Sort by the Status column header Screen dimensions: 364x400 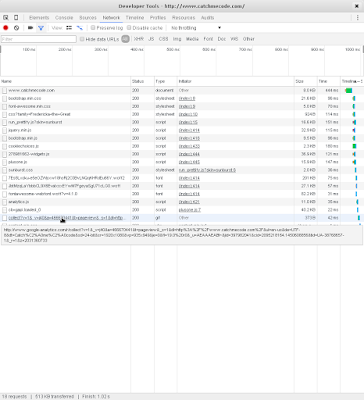(143, 81)
